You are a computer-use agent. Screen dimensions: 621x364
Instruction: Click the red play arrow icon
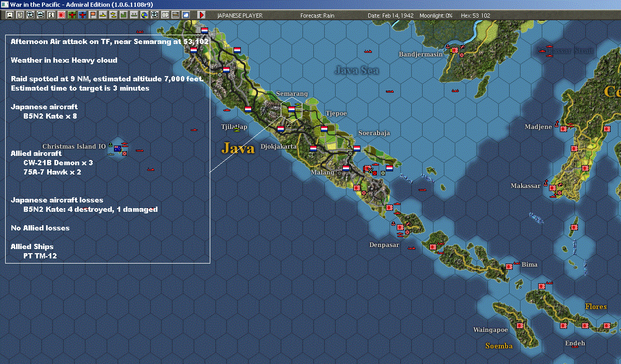pyautogui.click(x=201, y=15)
